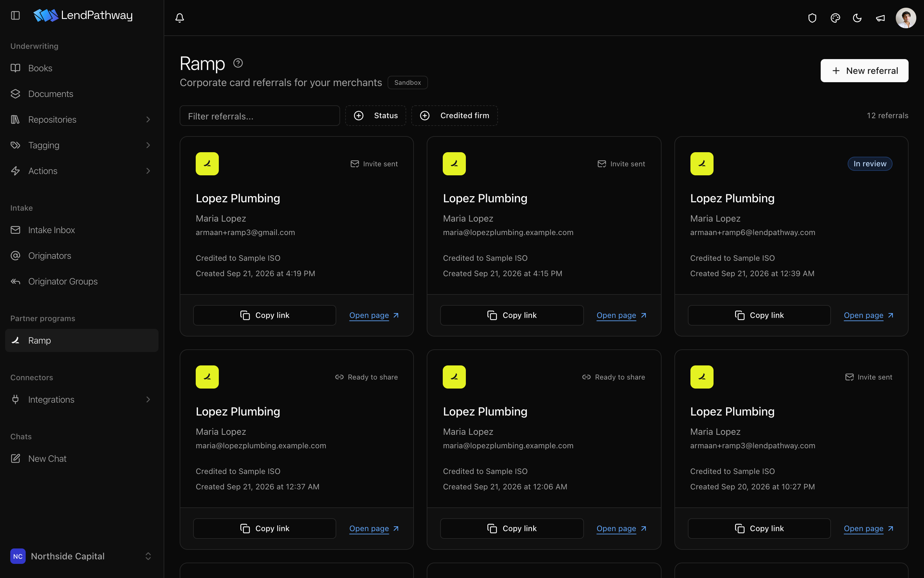Click the In review status badge
This screenshot has width=924, height=578.
pos(870,164)
